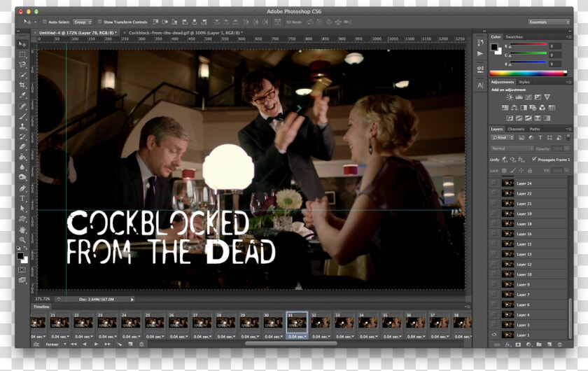Enable Show Transform Controls checkbox

pyautogui.click(x=99, y=22)
